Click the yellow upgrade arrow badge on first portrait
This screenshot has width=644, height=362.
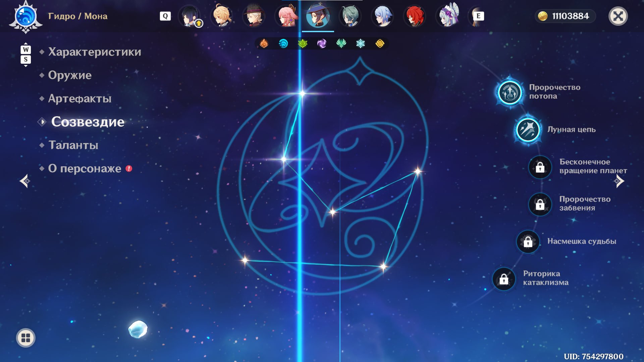point(199,23)
